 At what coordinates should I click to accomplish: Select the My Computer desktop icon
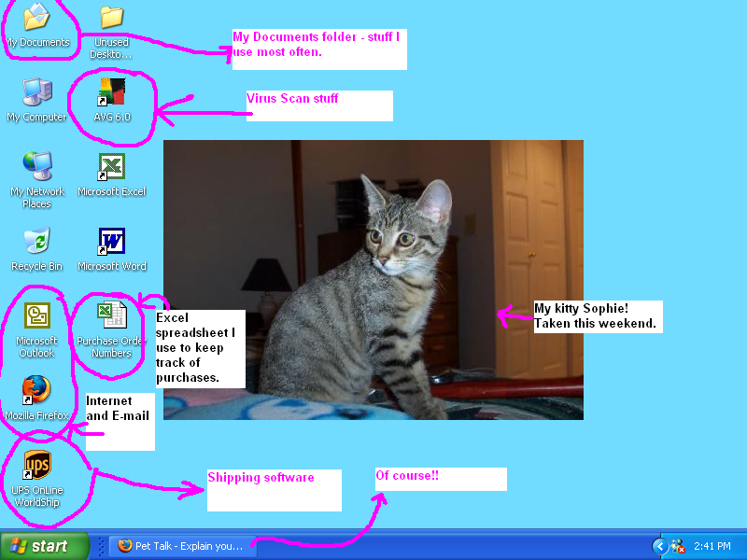(x=36, y=100)
